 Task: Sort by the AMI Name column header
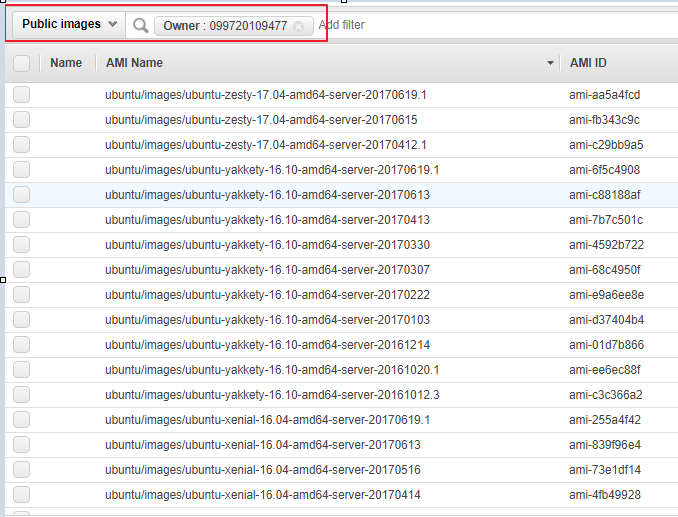[x=134, y=63]
